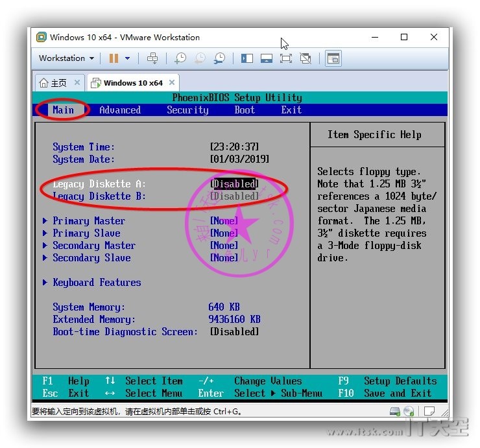Click the Secondary Slave [None] value

224,257
